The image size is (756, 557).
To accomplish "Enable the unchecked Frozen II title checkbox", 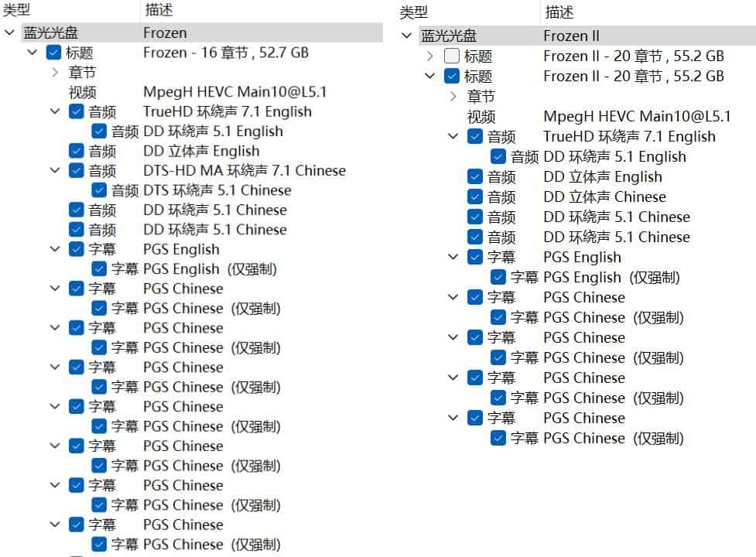I will pyautogui.click(x=452, y=56).
